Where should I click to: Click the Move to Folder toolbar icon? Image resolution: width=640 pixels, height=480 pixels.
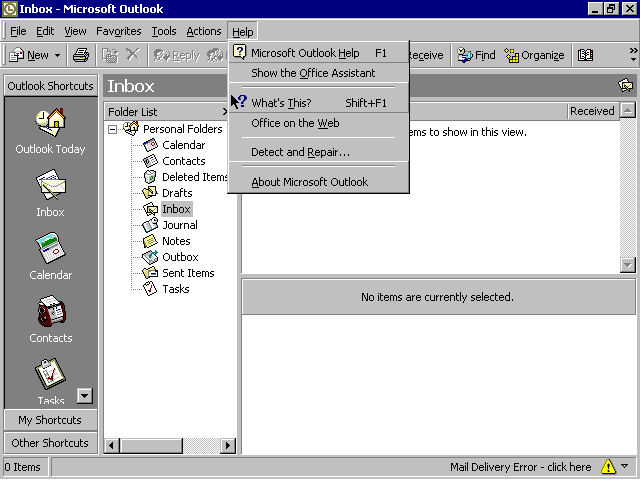pyautogui.click(x=110, y=55)
